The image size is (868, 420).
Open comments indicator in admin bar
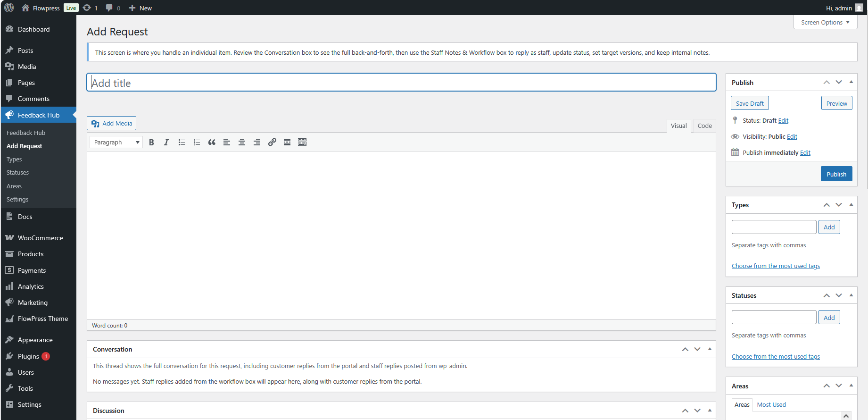(113, 8)
